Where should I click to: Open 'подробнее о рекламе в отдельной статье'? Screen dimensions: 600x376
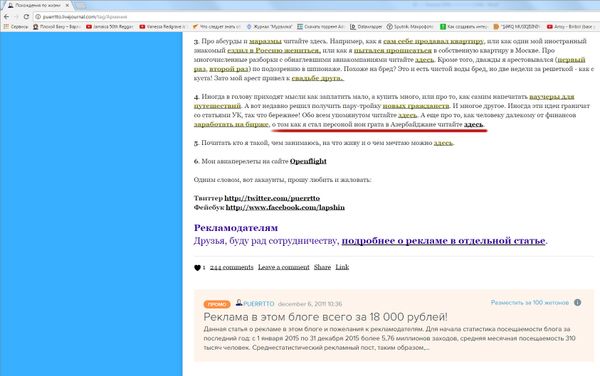point(443,241)
